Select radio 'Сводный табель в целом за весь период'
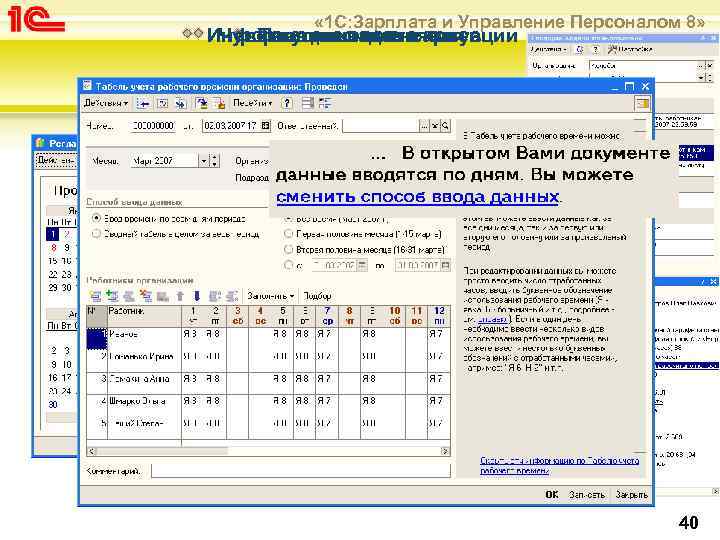This screenshot has height=540, width=720. pos(96,234)
